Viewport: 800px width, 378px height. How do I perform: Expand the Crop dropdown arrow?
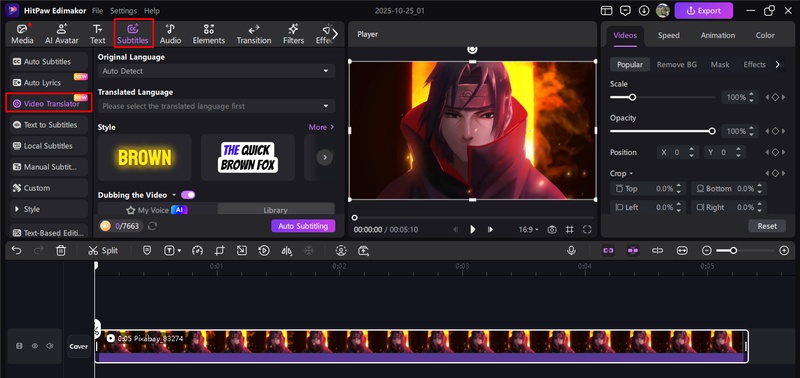[631, 174]
